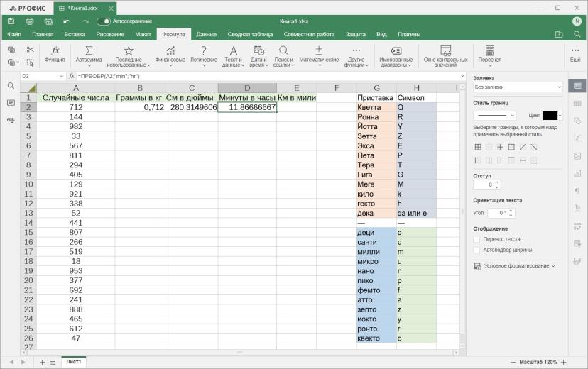Open the Финансовые functions dropdown

tap(170, 56)
